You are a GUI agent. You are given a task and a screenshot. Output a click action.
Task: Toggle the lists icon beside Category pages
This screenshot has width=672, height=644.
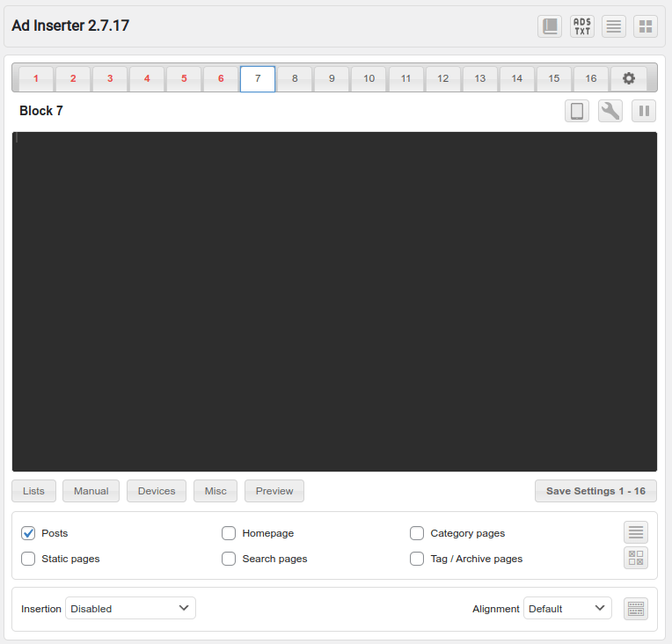point(636,532)
